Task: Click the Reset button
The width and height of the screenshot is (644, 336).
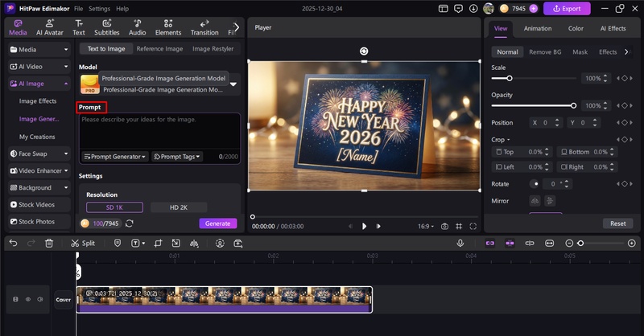Action: (617, 223)
